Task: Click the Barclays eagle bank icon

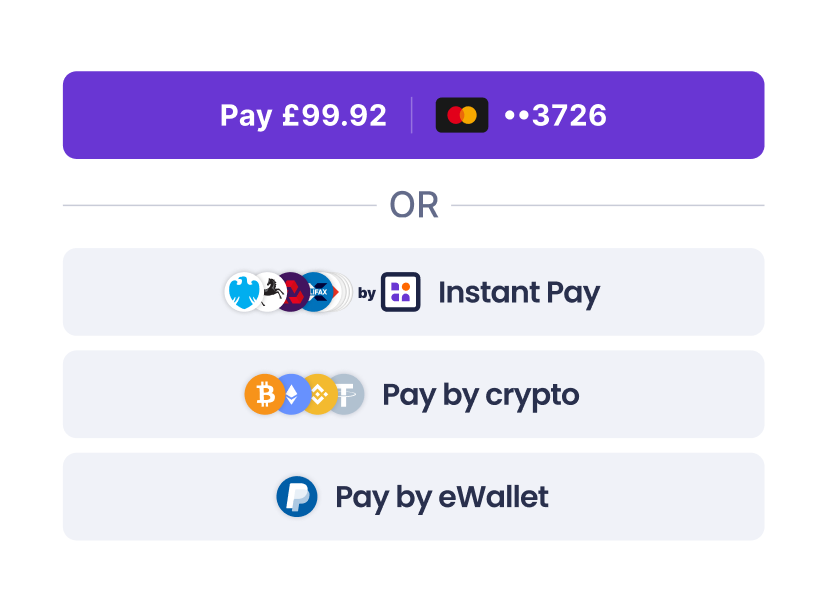Action: (244, 292)
